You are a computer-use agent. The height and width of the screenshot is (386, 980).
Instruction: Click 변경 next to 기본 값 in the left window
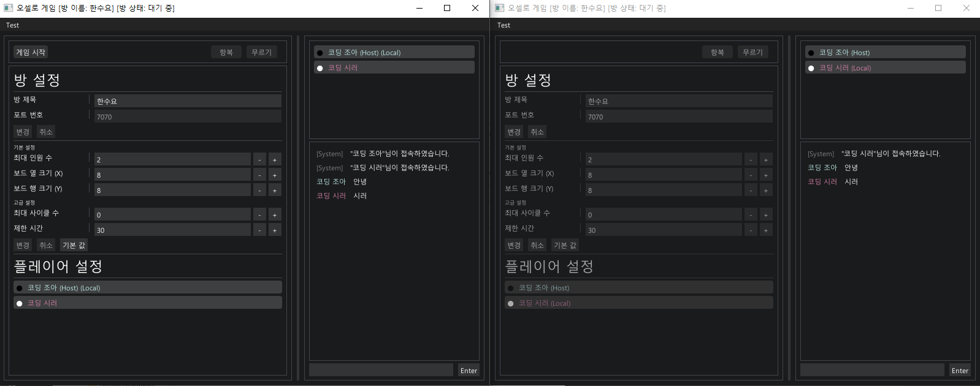point(23,245)
